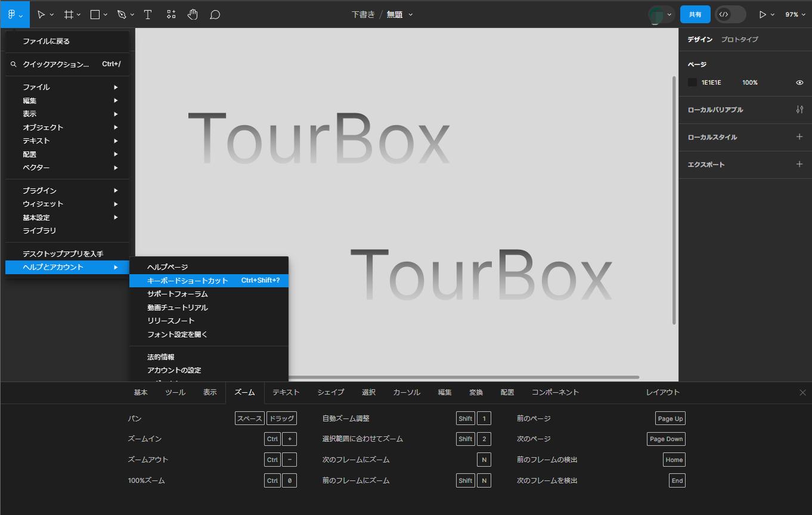Open the Resources components icon
The image size is (812, 515).
coord(171,14)
